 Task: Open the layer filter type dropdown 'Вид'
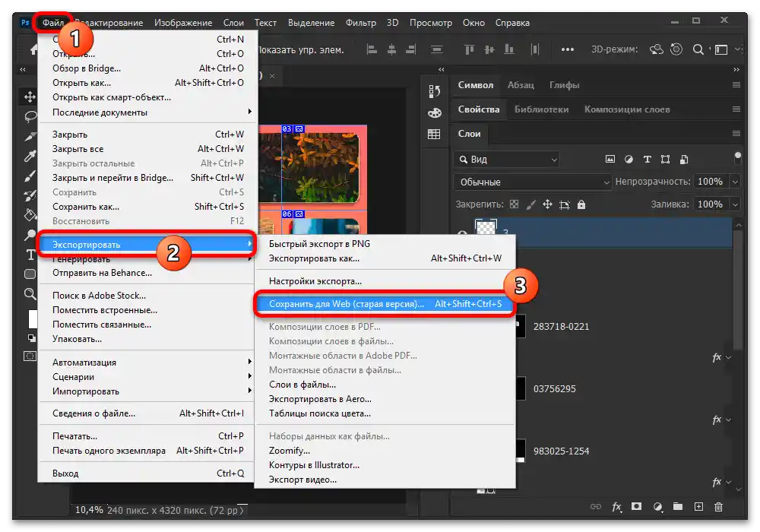tap(507, 160)
